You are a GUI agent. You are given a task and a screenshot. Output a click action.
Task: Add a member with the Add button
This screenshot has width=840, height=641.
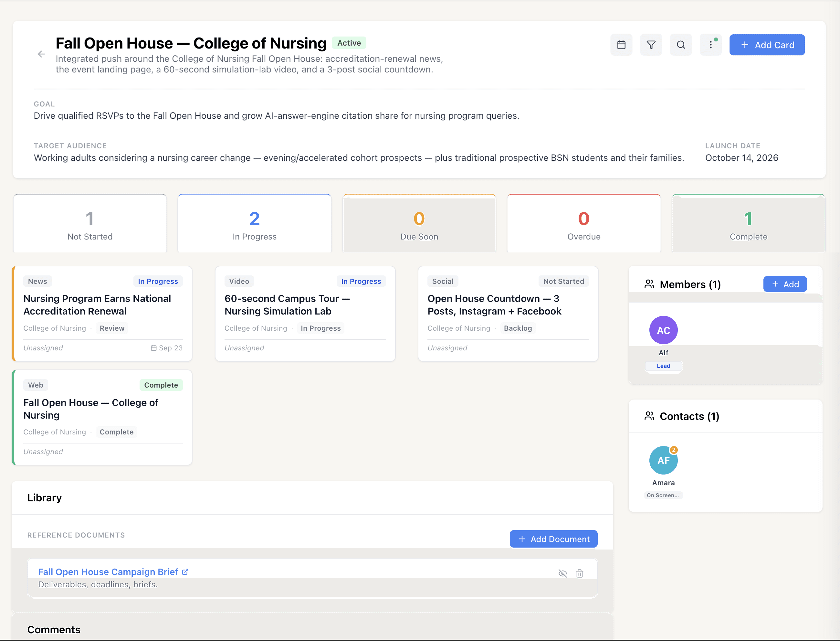click(x=785, y=284)
